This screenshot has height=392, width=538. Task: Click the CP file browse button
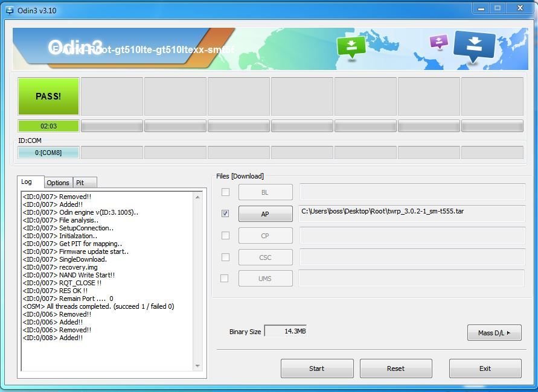tap(266, 236)
